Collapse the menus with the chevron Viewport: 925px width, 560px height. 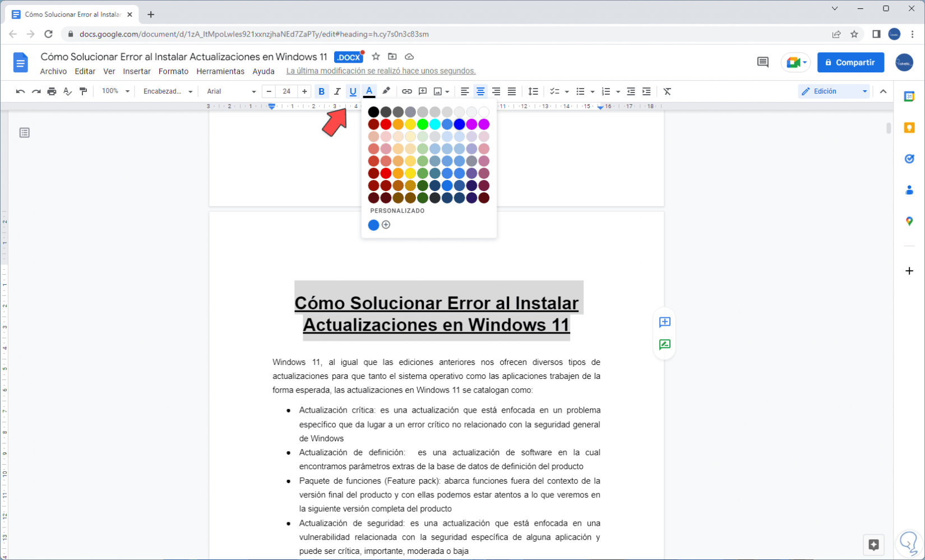884,91
